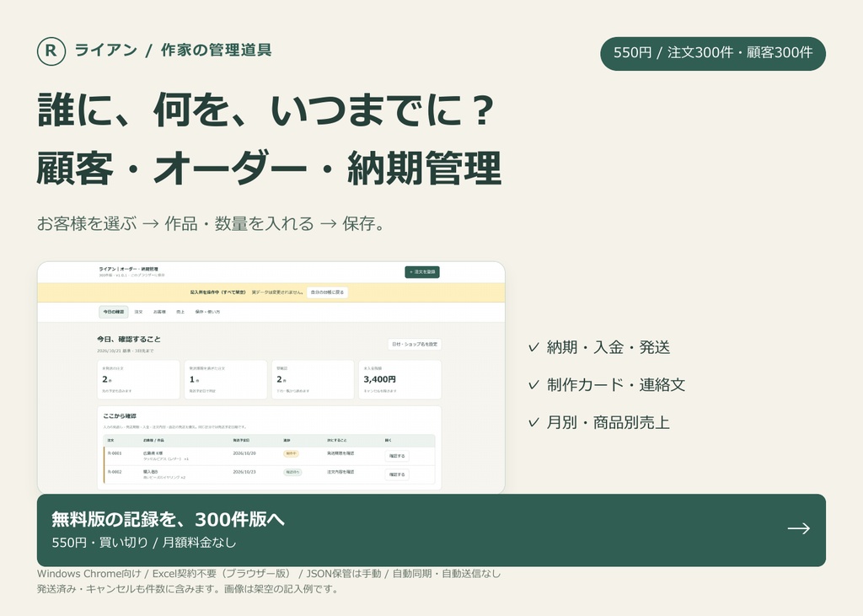Click the 550円・買い切り / 月額料金なし text
The image size is (863, 616).
(143, 542)
